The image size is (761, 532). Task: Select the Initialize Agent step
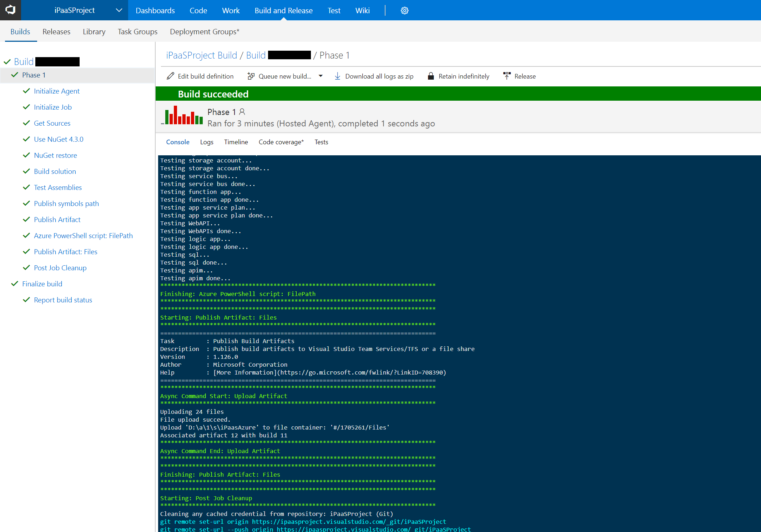pyautogui.click(x=57, y=91)
